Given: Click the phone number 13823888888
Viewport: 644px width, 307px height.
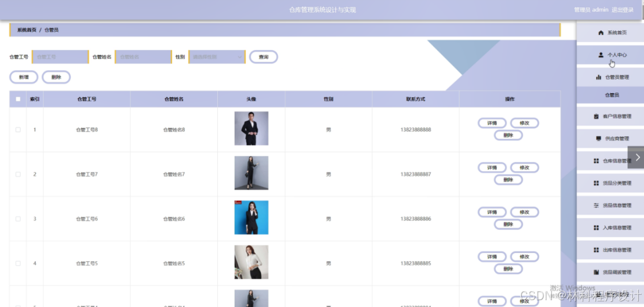Looking at the screenshot, I should tap(416, 130).
